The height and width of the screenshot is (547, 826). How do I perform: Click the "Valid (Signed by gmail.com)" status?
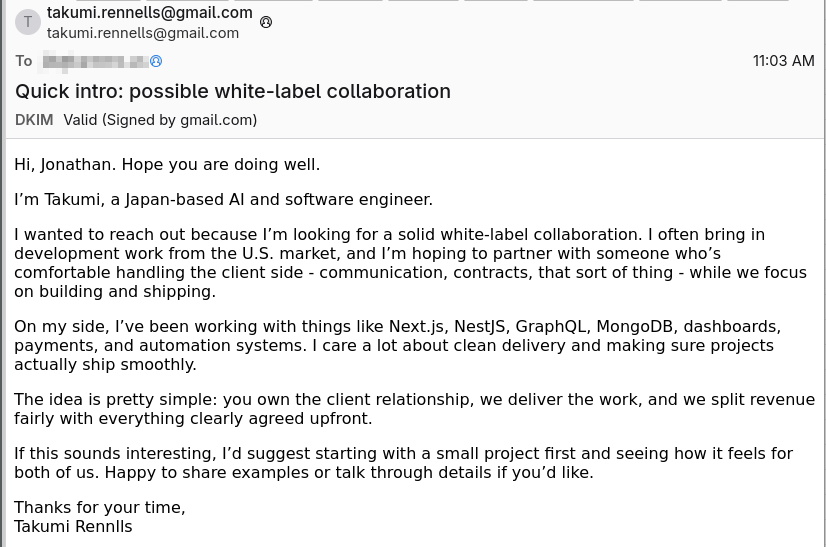coord(160,120)
